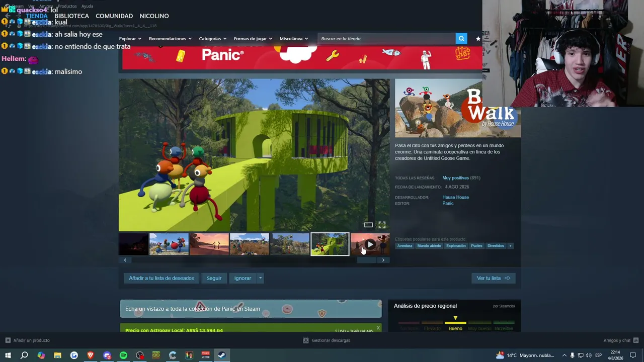Viewport: 644px width, 362px height.
Task: Select the dark first thumbnail
Action: tap(133, 244)
